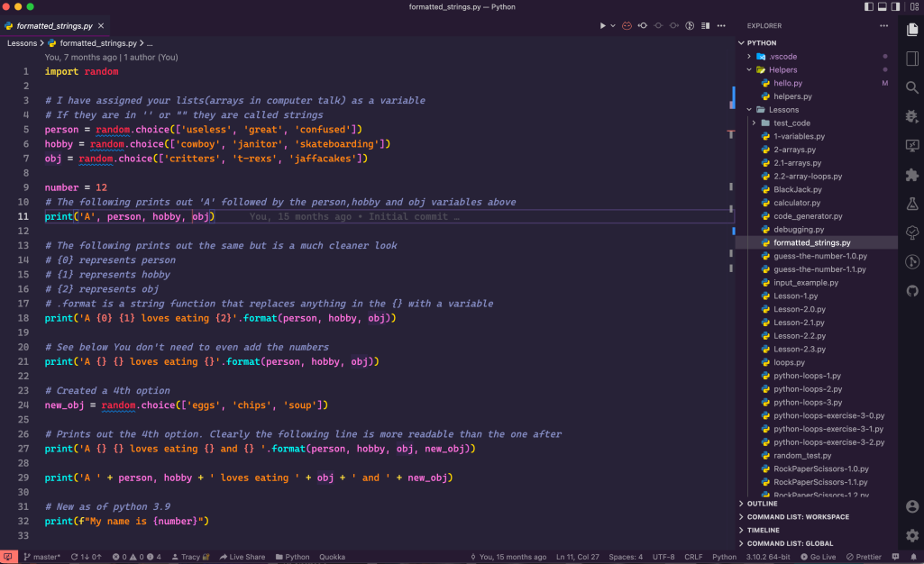Open the Search panel in the activity bar
This screenshot has height=564, width=924.
pyautogui.click(x=912, y=87)
